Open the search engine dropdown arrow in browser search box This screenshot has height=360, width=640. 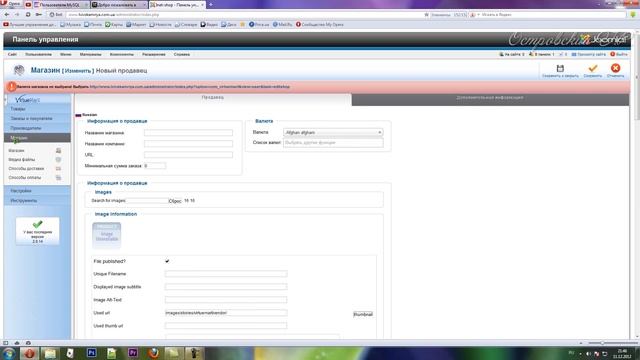[x=478, y=15]
